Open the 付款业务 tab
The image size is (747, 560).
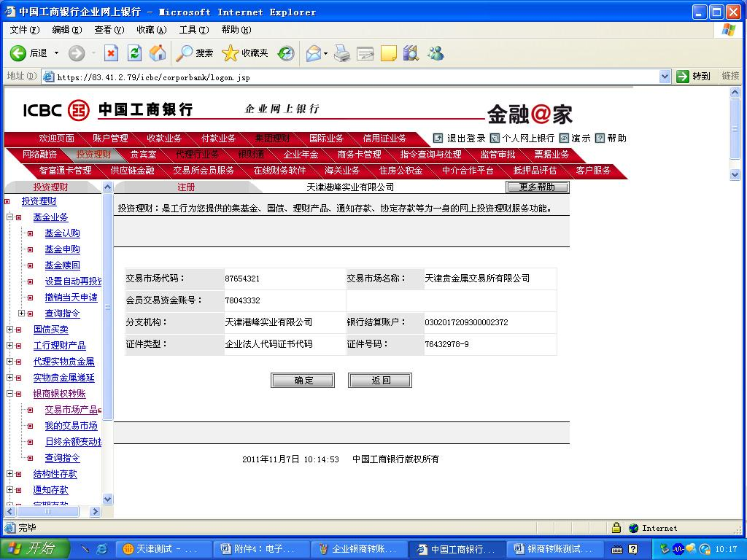[218, 138]
